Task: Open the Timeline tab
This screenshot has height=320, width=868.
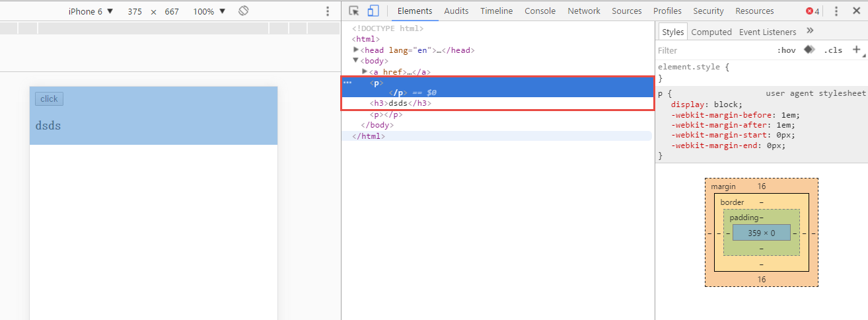Action: coord(496,11)
